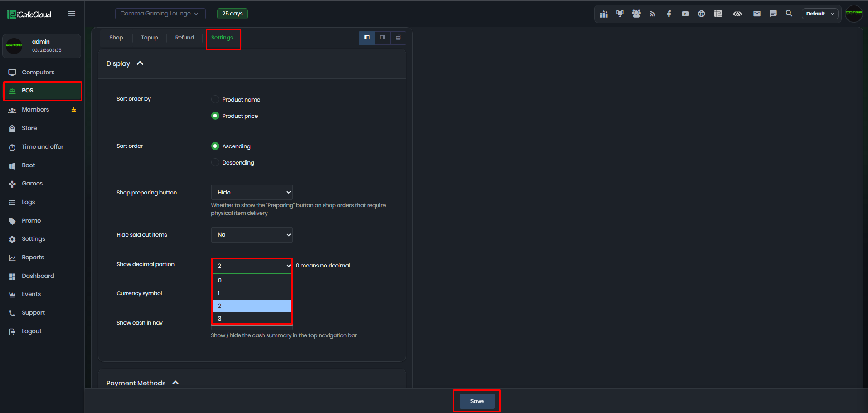Image resolution: width=868 pixels, height=413 pixels.
Task: Collapse the Payment Methods section chevron
Action: [x=175, y=383]
